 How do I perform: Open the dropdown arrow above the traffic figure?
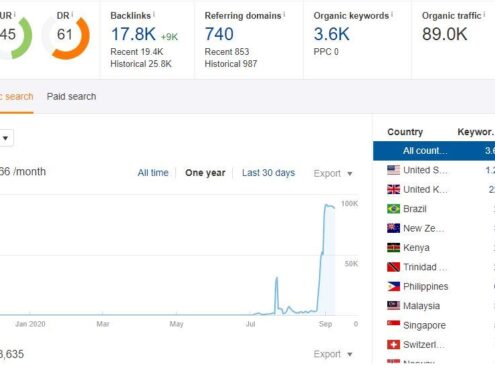pyautogui.click(x=6, y=138)
